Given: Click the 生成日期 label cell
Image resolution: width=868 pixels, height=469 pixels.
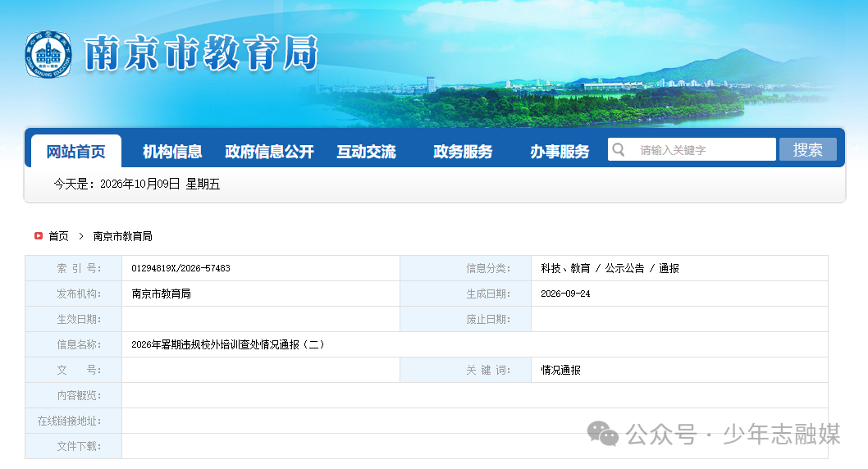Looking at the screenshot, I should point(465,294).
